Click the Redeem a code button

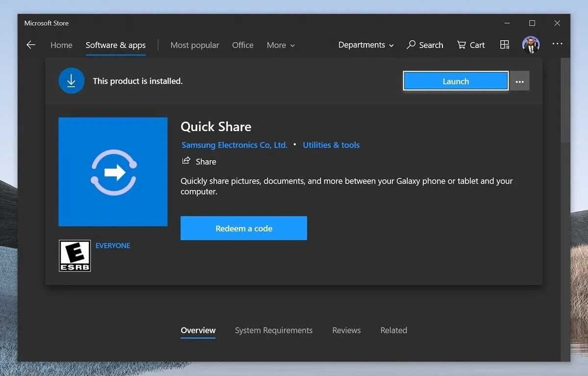(x=244, y=228)
